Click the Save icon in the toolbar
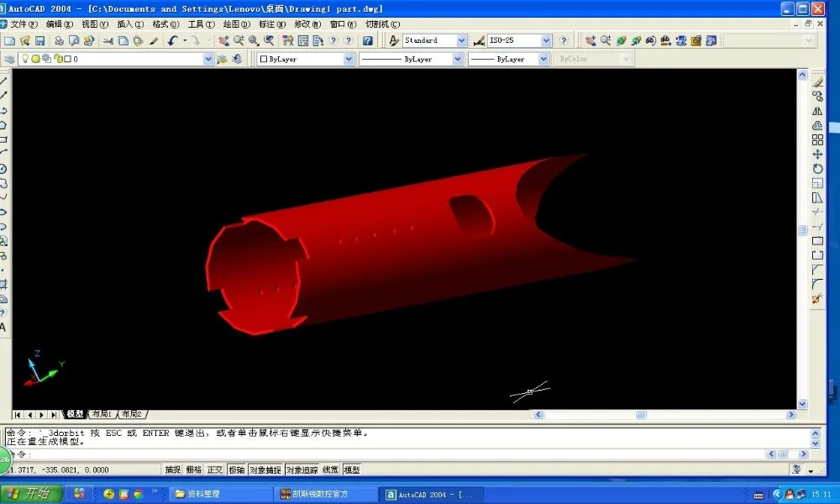Screen dimensions: 840x504 pos(39,40)
